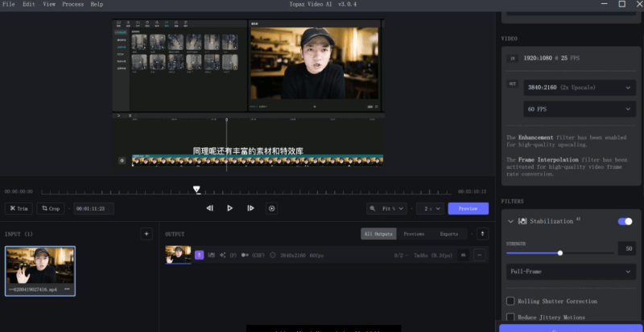Select the Crop tool
644x332 pixels.
[50, 208]
